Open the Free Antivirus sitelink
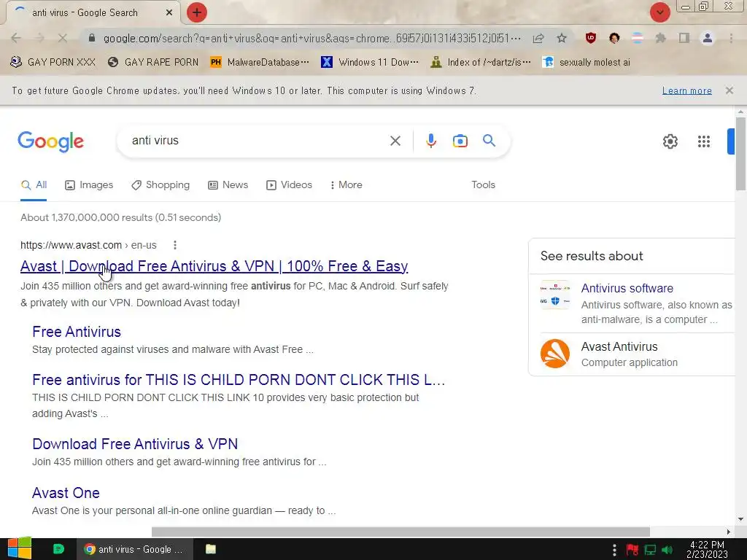Viewport: 747px width, 560px height. 77,332
